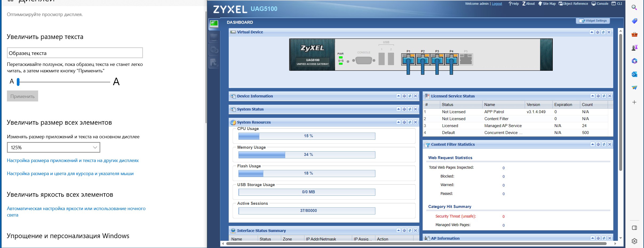
Task: Open settings gear of Device Information widget
Action: [404, 96]
